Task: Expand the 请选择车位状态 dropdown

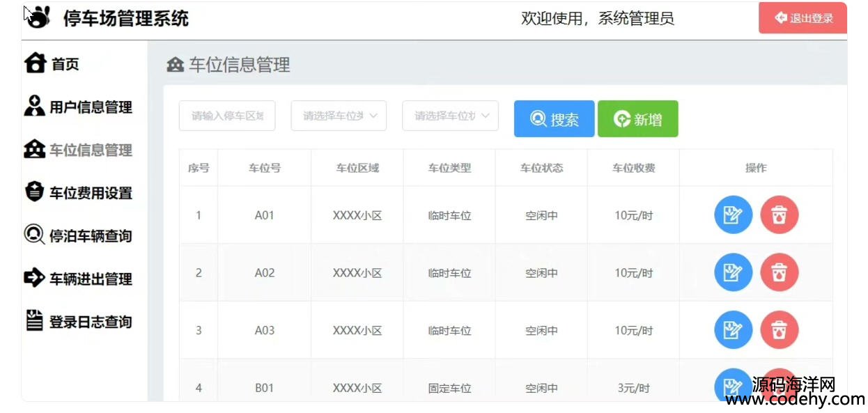Action: click(450, 116)
